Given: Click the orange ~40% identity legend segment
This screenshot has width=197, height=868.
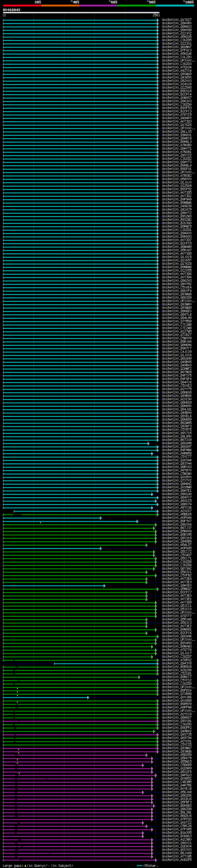Looking at the screenshot, I should point(60,6).
